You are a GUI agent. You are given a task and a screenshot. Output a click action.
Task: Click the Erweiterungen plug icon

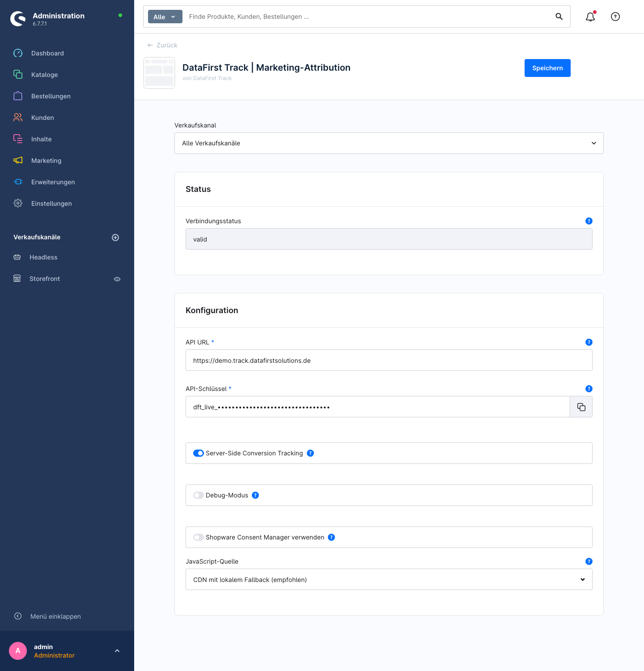[x=18, y=182]
